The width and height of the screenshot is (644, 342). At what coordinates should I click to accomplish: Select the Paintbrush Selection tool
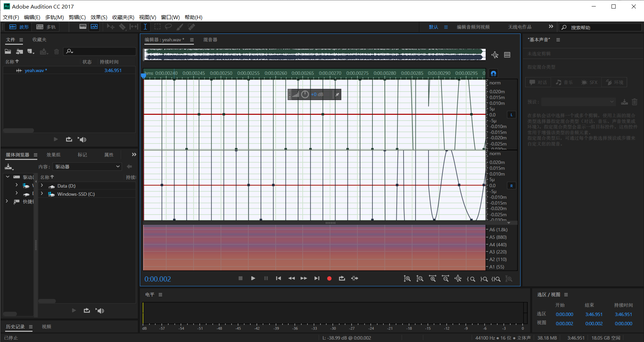click(x=180, y=27)
